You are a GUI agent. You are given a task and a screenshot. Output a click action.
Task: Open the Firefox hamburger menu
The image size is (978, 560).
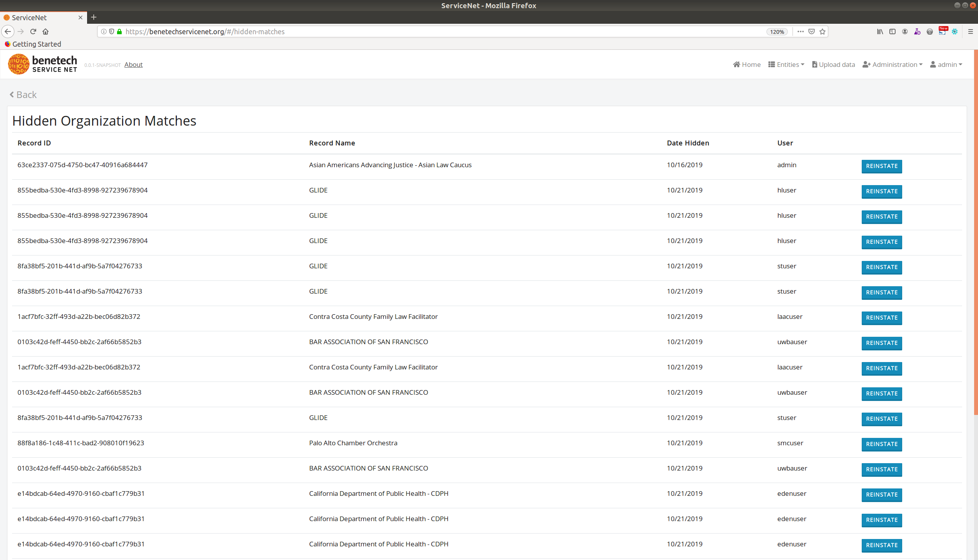(x=970, y=31)
